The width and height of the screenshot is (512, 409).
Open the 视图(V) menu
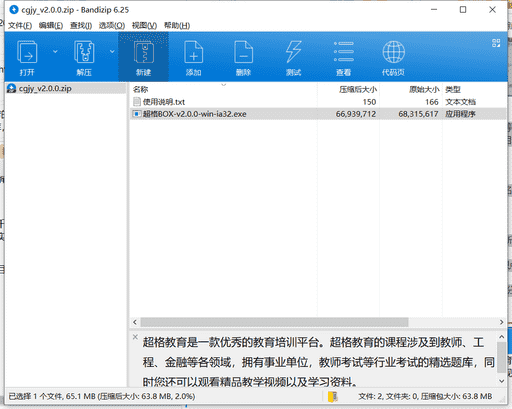click(144, 26)
